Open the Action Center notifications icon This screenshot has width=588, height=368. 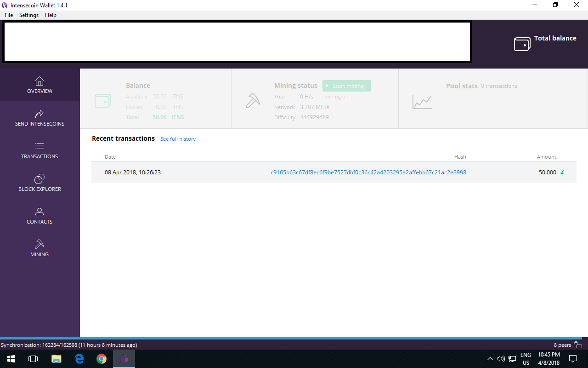(573, 359)
